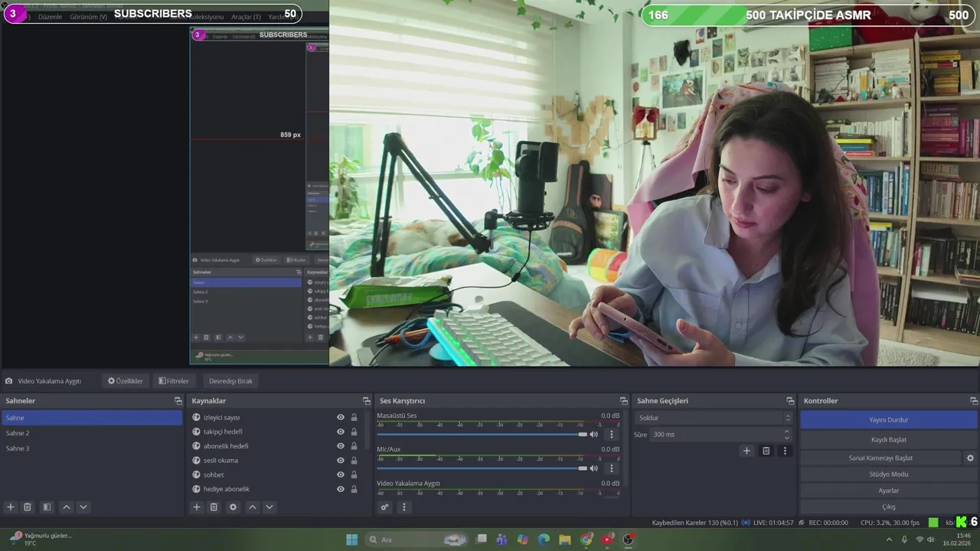Click Yayını Durdur button
The image size is (980, 551).
pyautogui.click(x=888, y=420)
